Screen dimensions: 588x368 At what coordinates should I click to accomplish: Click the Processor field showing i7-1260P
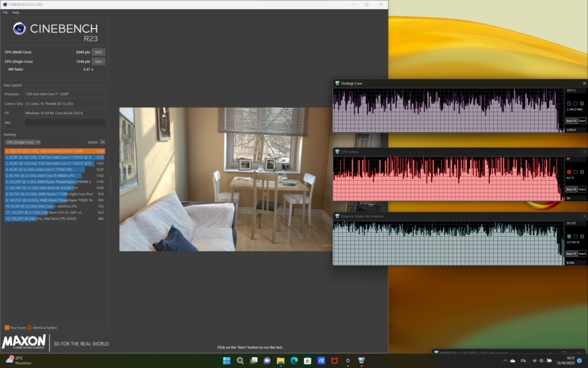[x=64, y=94]
